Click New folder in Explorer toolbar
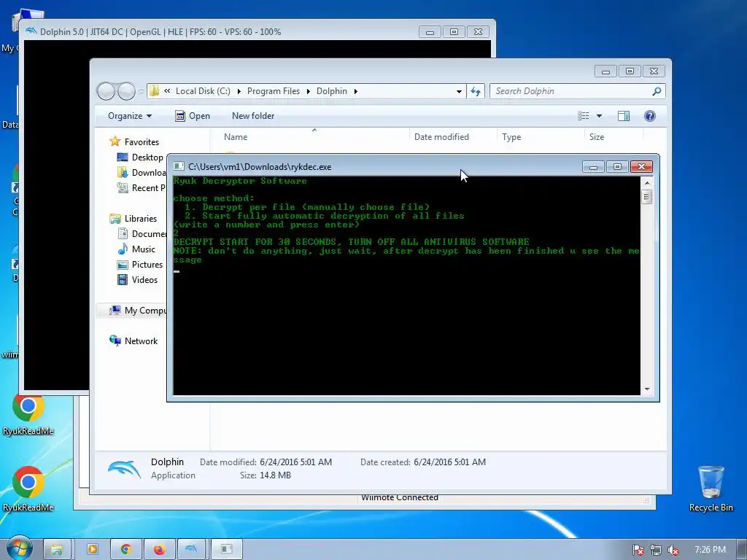Viewport: 747px width, 560px height. [x=253, y=116]
